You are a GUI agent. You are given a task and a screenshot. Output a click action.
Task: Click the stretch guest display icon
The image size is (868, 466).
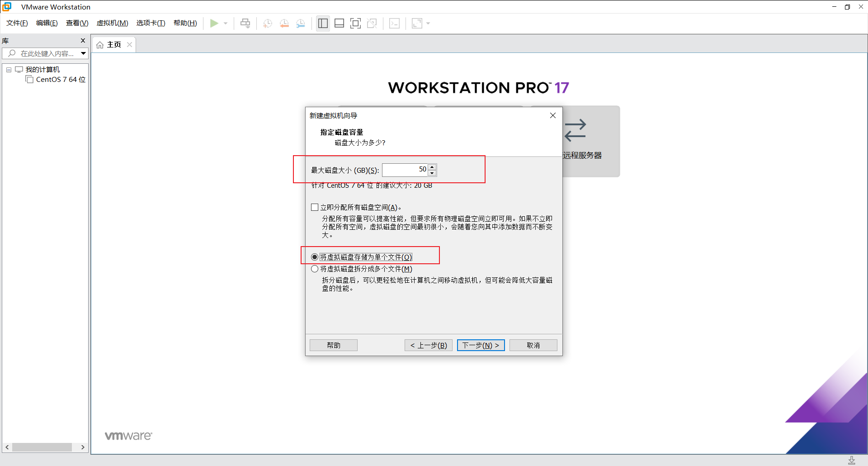(x=417, y=23)
